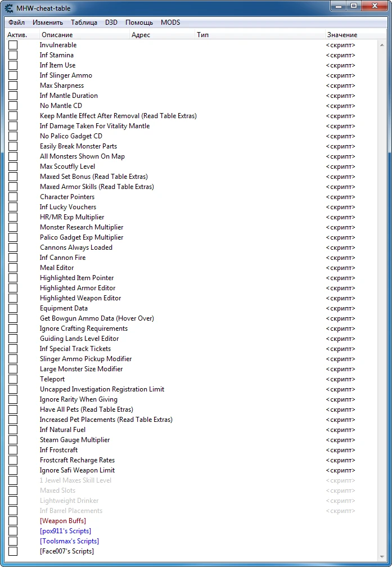The height and width of the screenshot is (567, 392).
Task: Select the Inf Slinger Ammo entry
Action: (66, 75)
